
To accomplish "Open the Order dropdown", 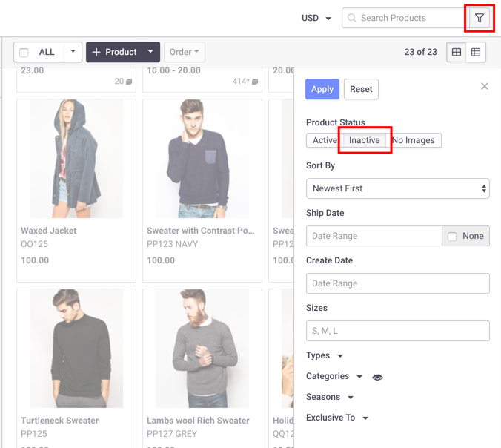I will (x=185, y=52).
